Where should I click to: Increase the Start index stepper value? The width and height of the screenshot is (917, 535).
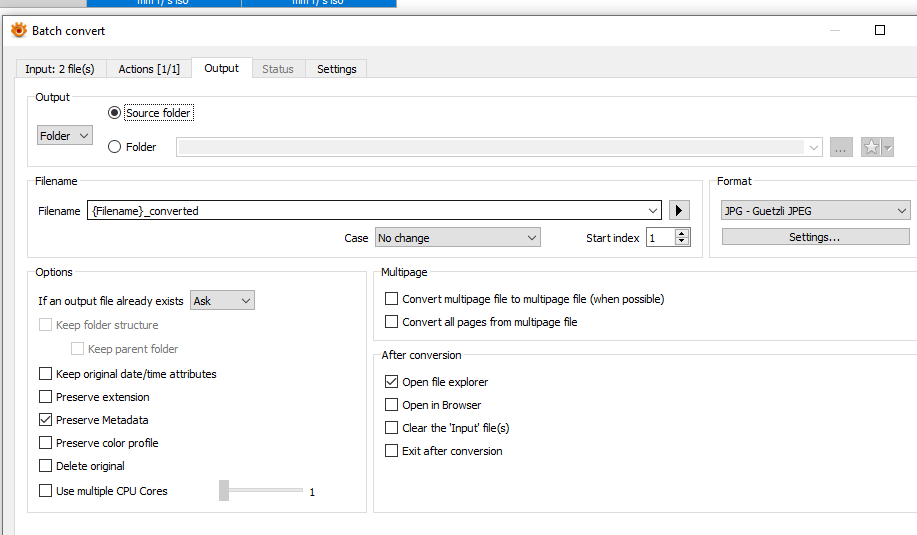[683, 233]
